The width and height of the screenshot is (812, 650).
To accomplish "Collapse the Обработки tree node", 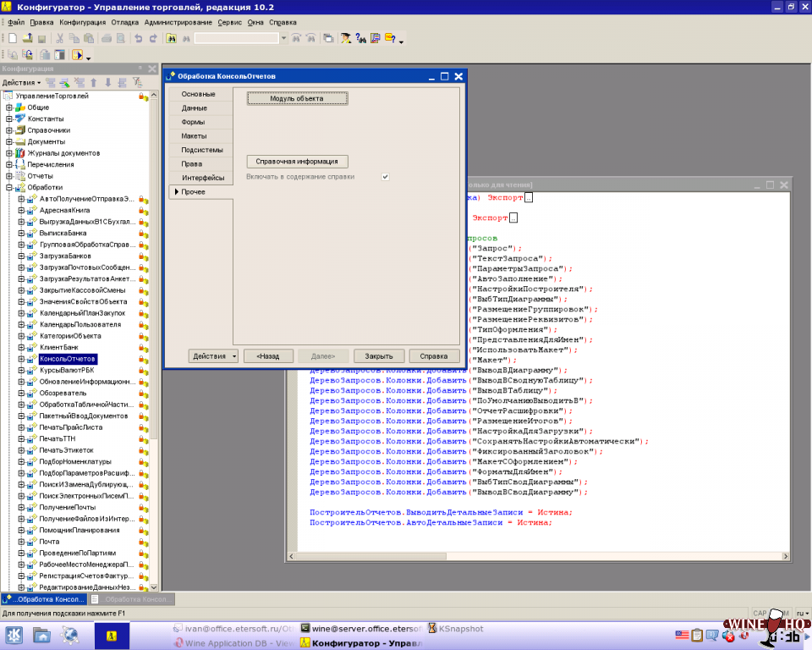I will tap(9, 187).
